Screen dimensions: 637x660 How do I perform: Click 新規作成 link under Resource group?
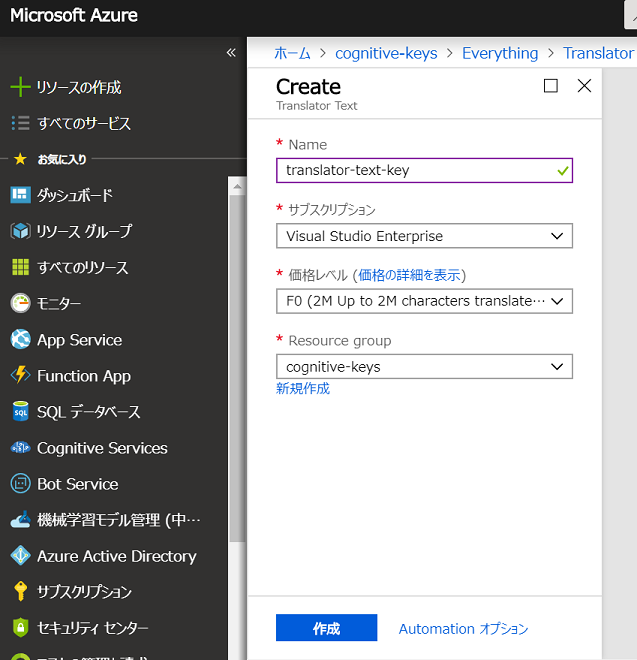point(303,388)
